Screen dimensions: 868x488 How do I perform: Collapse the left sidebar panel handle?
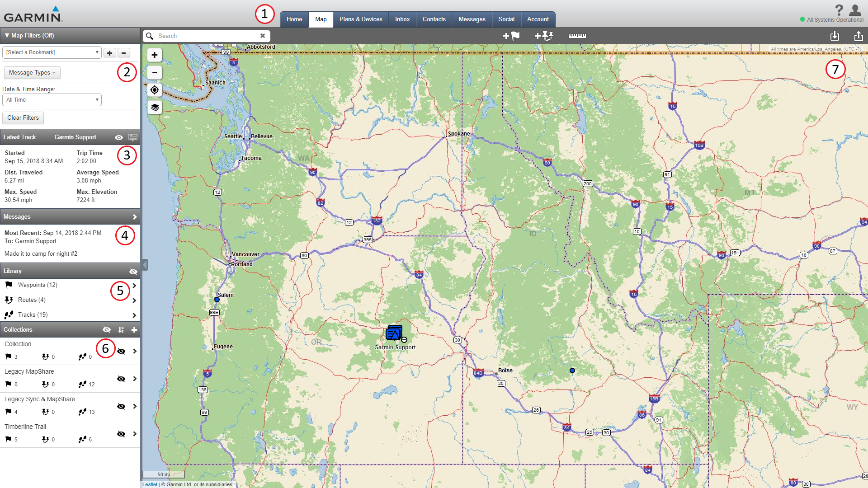[145, 265]
